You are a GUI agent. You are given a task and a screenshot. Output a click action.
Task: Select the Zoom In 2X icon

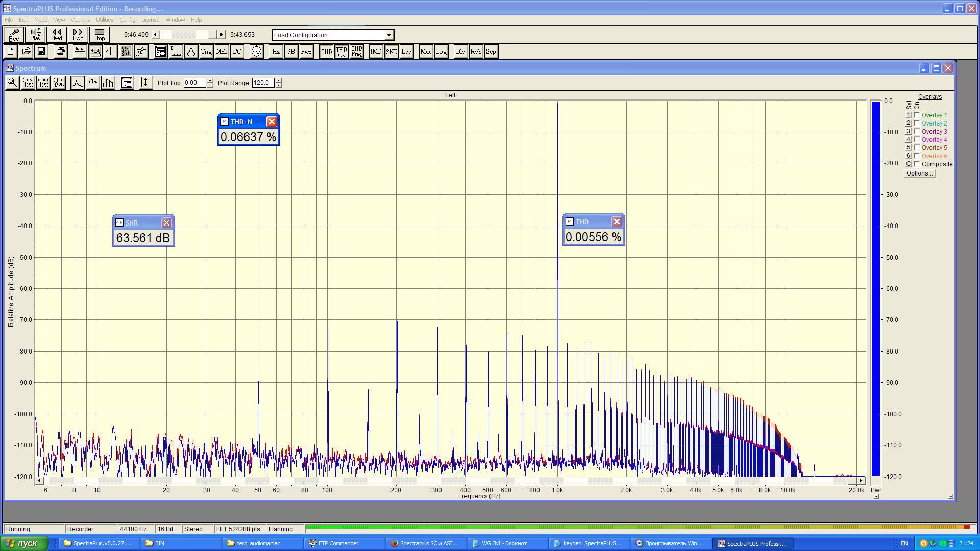(x=28, y=83)
